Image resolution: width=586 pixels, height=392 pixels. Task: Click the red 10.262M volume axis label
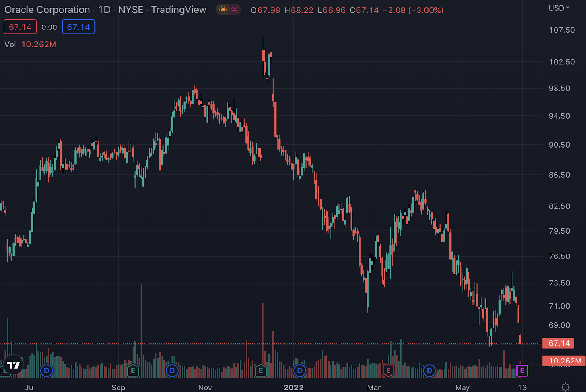pos(564,361)
